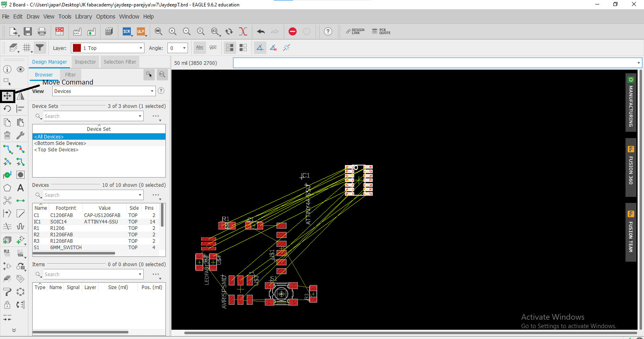644x339 pixels.
Task: Expand the Devices search dropdown
Action: [140, 195]
